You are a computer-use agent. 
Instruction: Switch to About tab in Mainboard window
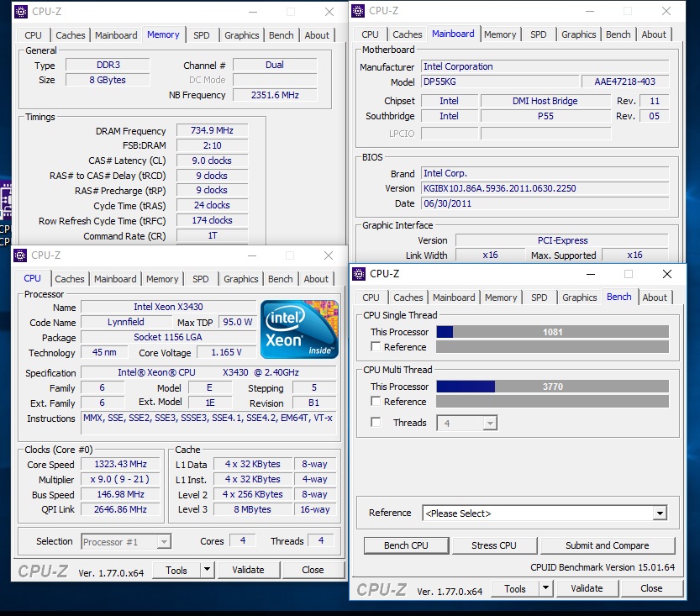[x=654, y=34]
